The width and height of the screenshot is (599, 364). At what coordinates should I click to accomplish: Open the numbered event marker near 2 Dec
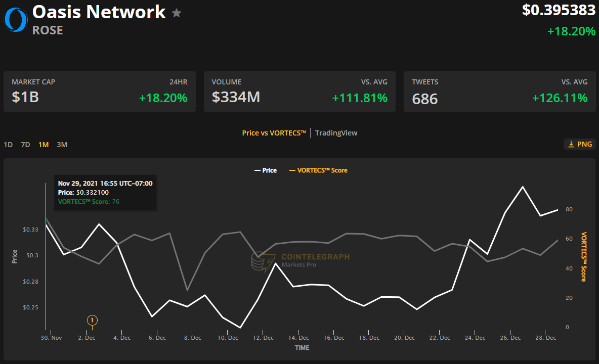tap(92, 320)
